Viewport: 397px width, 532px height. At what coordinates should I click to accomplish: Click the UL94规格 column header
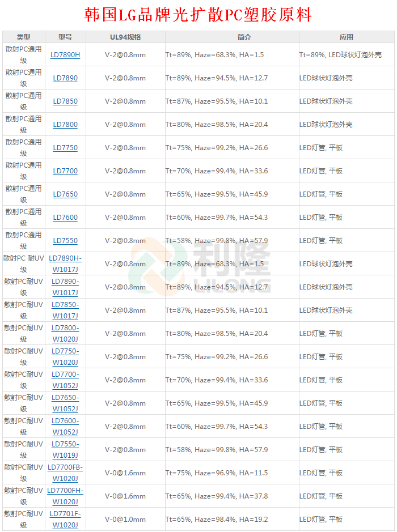pyautogui.click(x=125, y=37)
